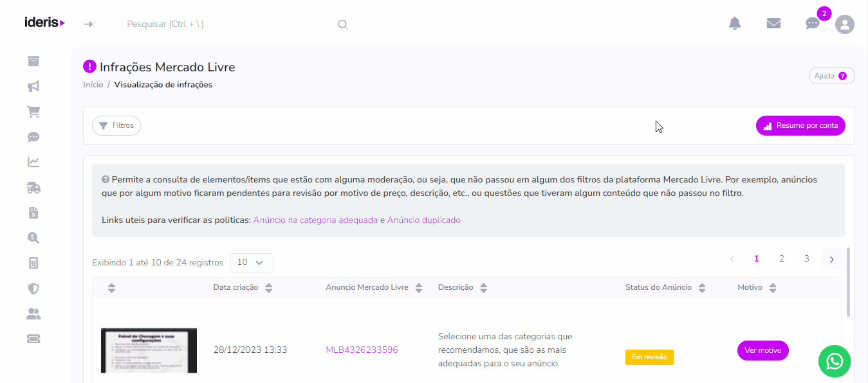Click the table vertical scrollbar
868x383 pixels.
[848, 283]
